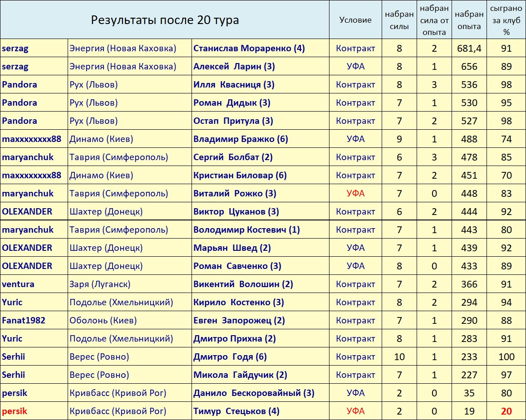
Task: Select the 'набран сила от опыта' header
Action: 434,20
